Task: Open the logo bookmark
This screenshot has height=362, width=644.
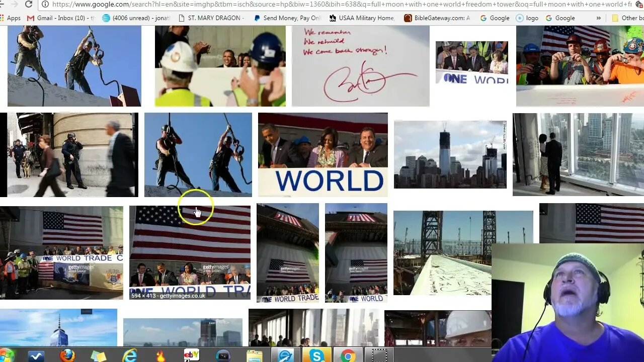Action: [527, 18]
